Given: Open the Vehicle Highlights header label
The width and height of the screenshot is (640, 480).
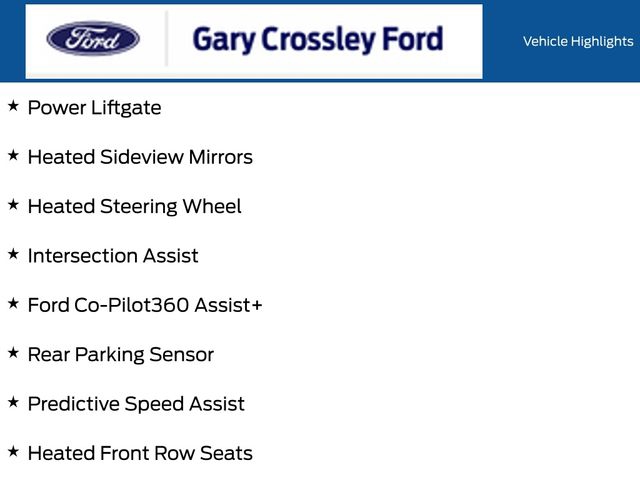Looking at the screenshot, I should point(578,41).
